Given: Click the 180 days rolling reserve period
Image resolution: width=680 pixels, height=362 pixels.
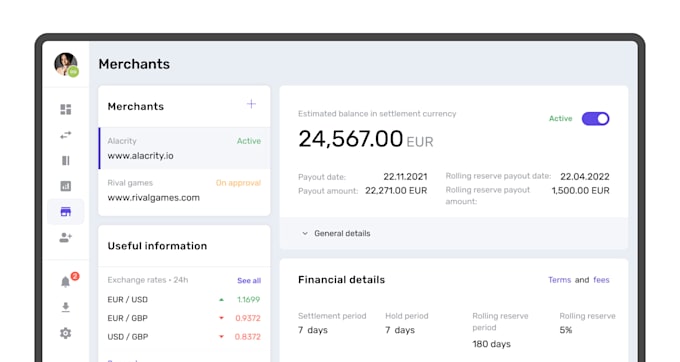Looking at the screenshot, I should tap(491, 344).
